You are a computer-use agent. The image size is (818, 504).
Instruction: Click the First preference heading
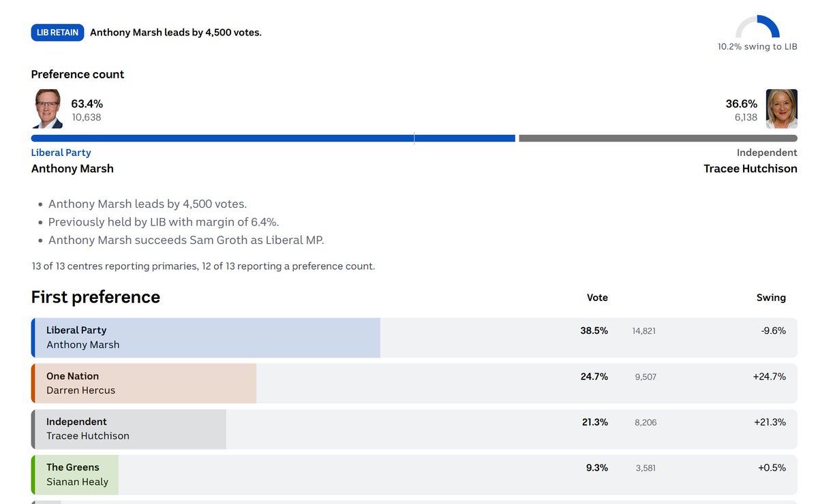95,297
